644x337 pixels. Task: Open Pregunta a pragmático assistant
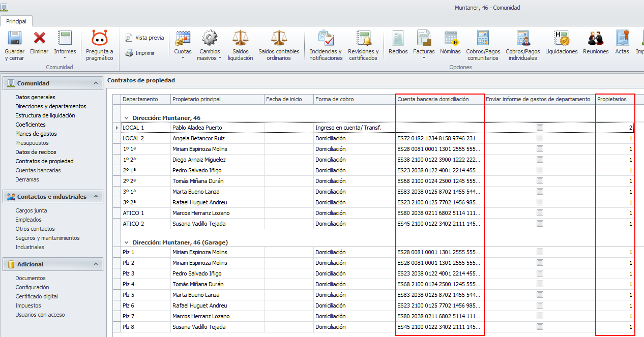click(x=99, y=39)
